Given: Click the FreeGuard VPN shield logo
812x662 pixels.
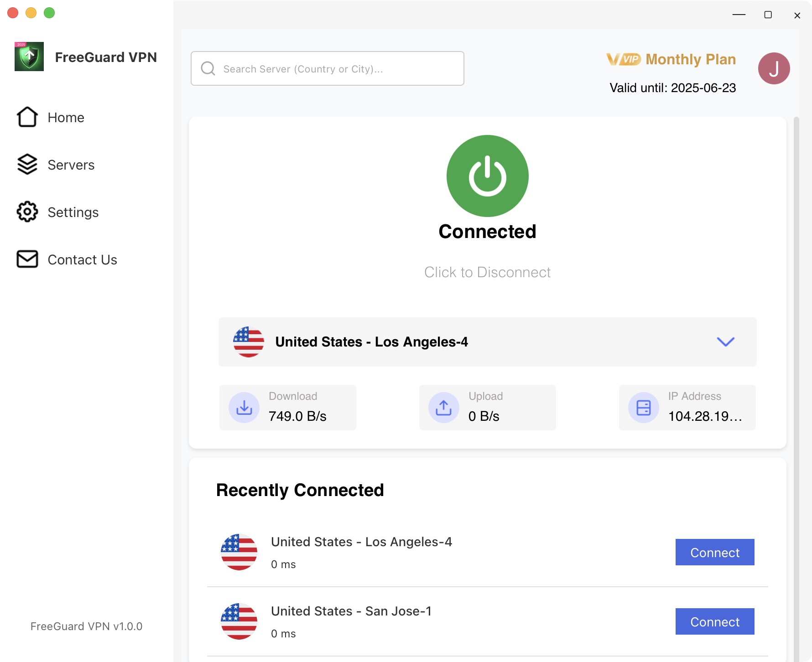Looking at the screenshot, I should coord(29,57).
